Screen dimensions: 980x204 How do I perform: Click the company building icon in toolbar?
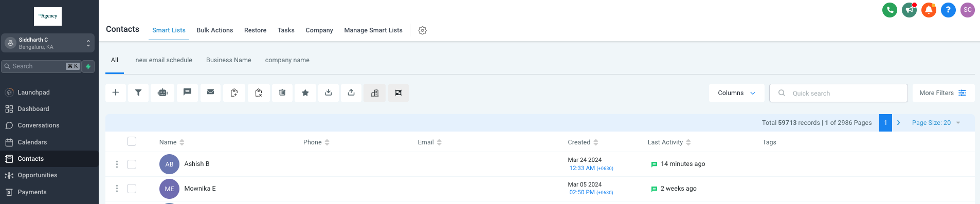point(375,93)
